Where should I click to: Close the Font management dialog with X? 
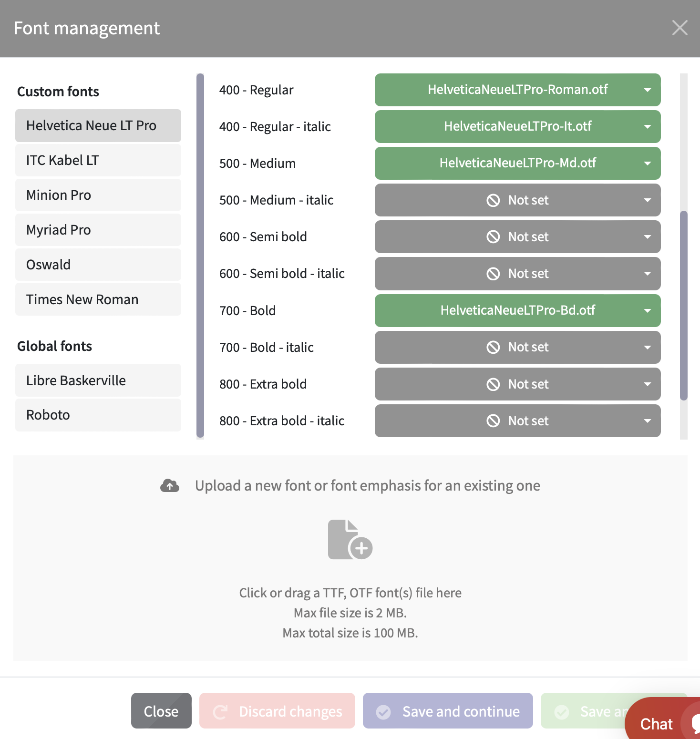[679, 28]
